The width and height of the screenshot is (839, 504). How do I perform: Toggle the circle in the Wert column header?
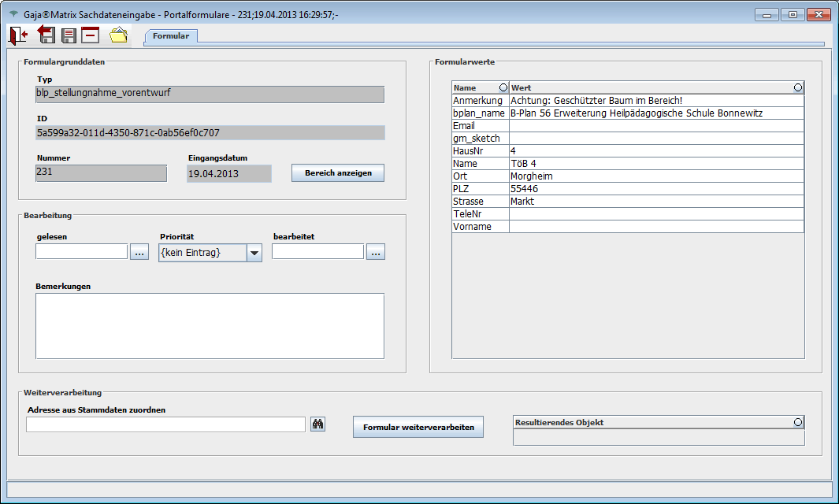797,87
